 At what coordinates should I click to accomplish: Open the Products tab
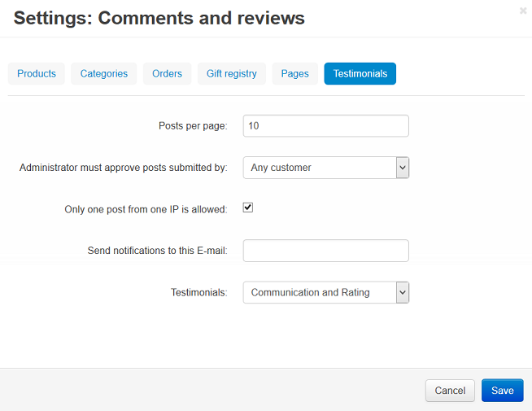coord(37,73)
